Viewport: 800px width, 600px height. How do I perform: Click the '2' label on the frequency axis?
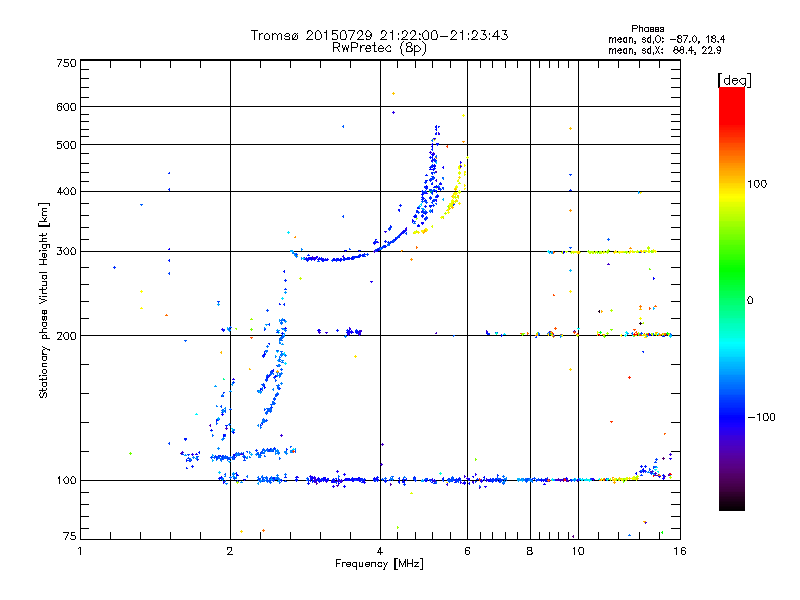pos(230,551)
